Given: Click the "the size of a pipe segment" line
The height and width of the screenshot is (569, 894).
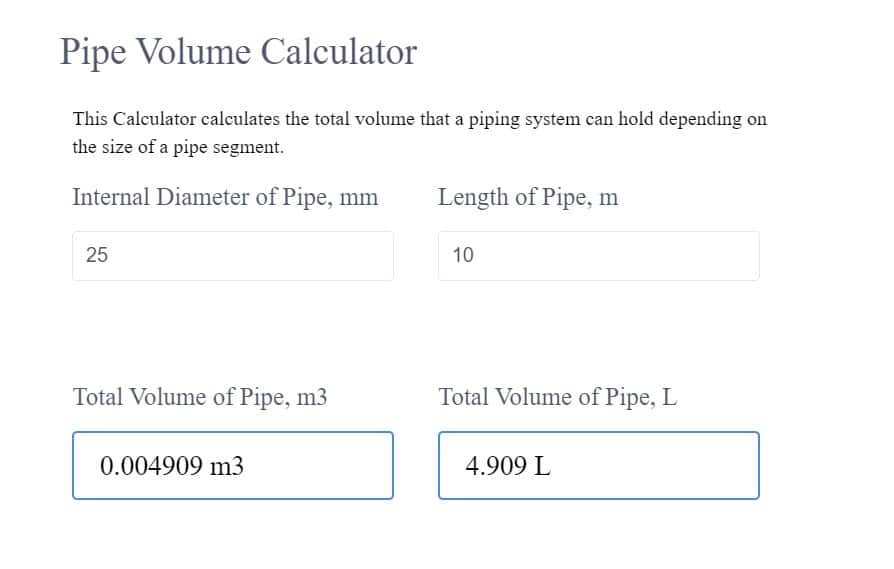Looking at the screenshot, I should tap(178, 148).
